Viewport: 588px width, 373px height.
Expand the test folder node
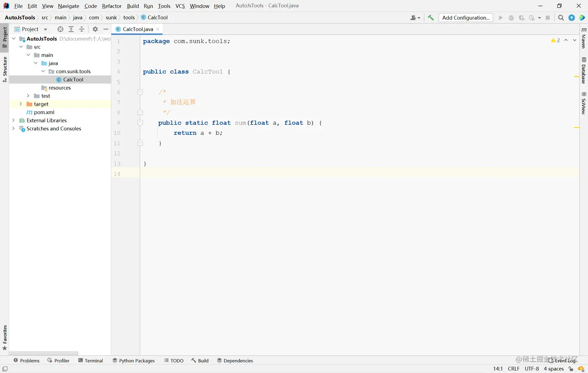coord(28,96)
